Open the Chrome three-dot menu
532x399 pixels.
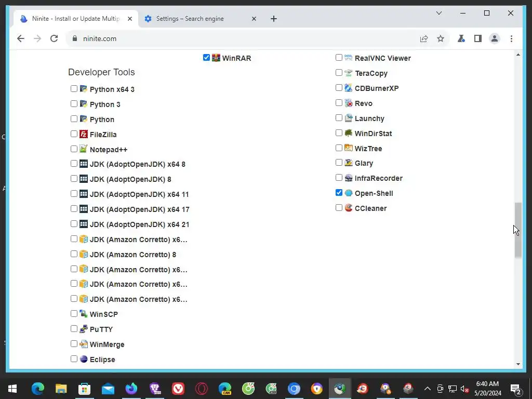pyautogui.click(x=511, y=38)
